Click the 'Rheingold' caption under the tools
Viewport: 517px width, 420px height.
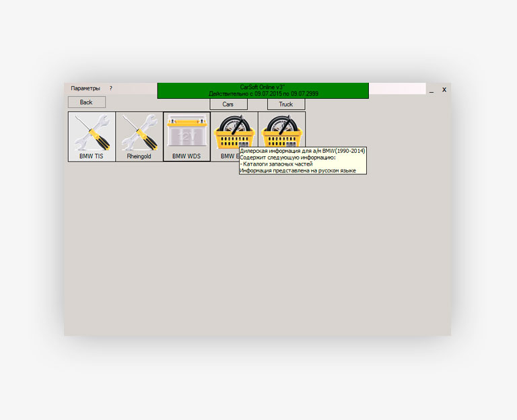[x=139, y=156]
